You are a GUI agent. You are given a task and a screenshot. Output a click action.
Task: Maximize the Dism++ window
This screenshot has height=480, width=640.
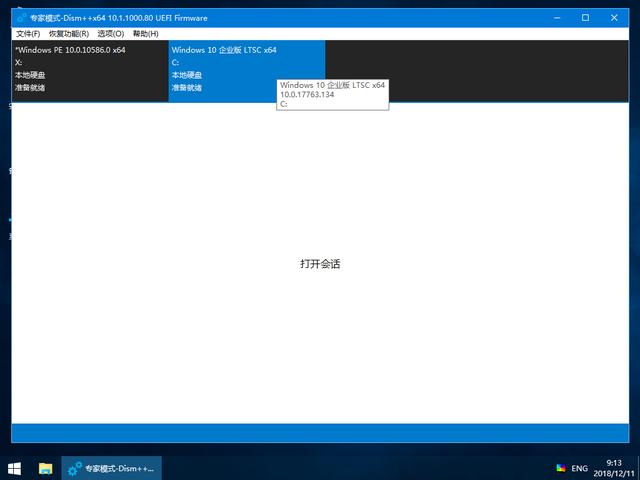tap(585, 18)
